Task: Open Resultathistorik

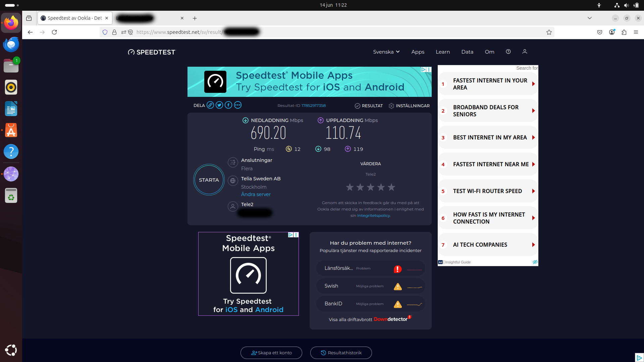Action: click(341, 353)
